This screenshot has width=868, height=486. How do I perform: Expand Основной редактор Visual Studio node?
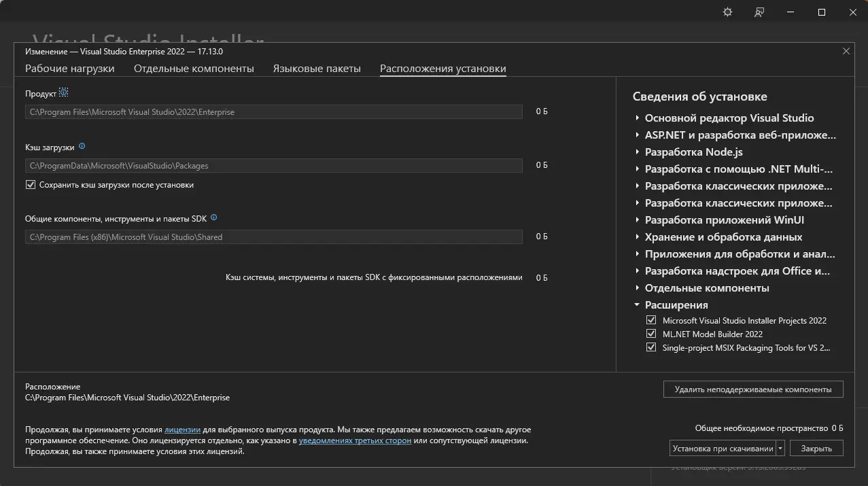pyautogui.click(x=637, y=118)
